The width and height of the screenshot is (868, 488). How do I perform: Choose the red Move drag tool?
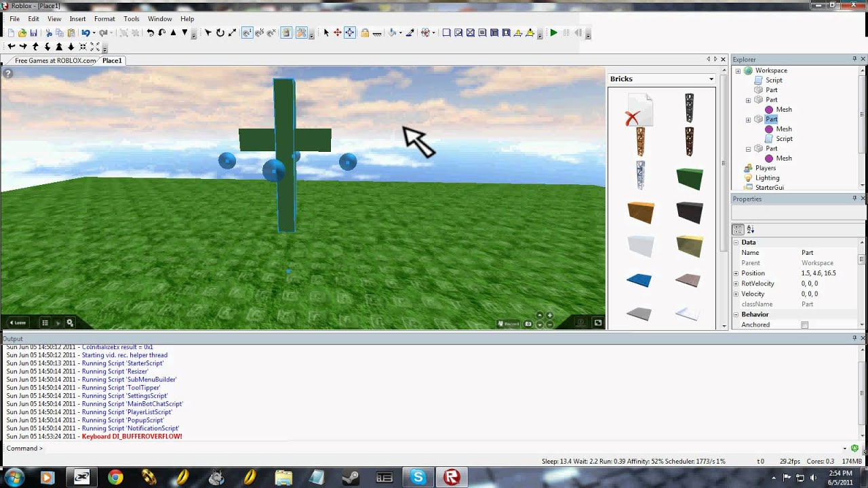pos(338,33)
